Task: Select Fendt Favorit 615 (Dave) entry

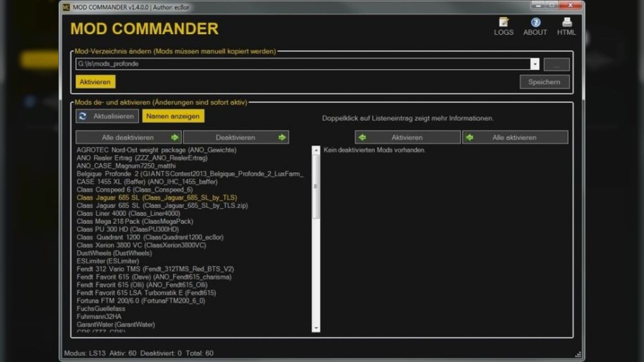Action: 154,277
